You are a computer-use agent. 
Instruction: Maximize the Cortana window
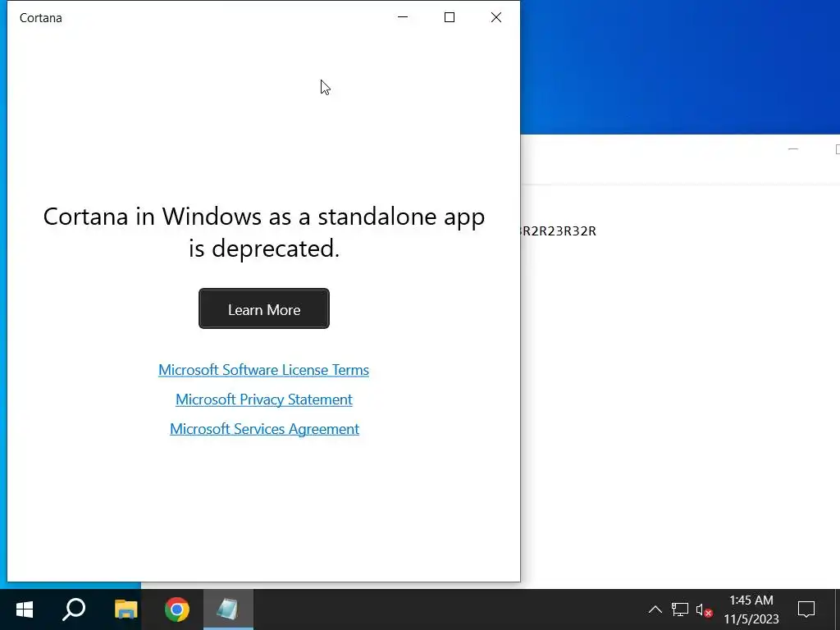(450, 17)
